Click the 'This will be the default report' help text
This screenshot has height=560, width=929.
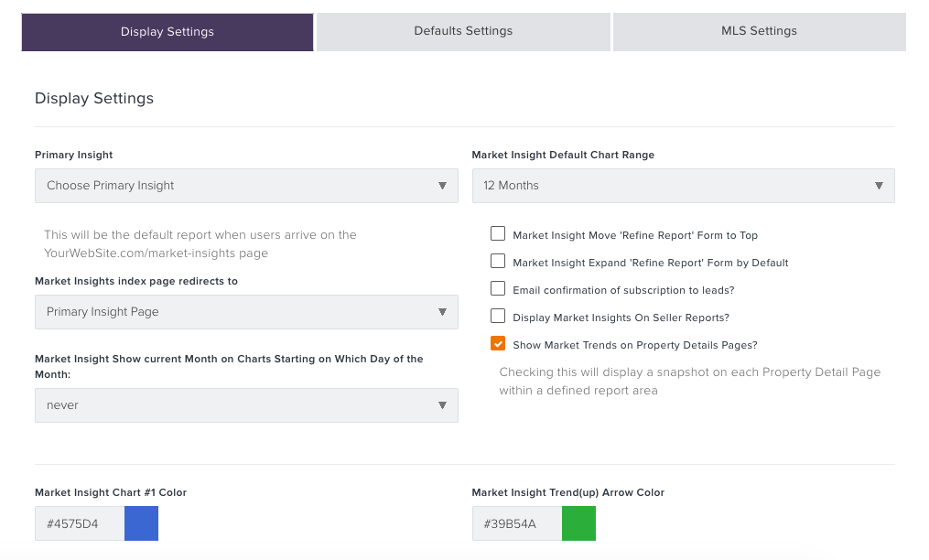pyautogui.click(x=200, y=243)
